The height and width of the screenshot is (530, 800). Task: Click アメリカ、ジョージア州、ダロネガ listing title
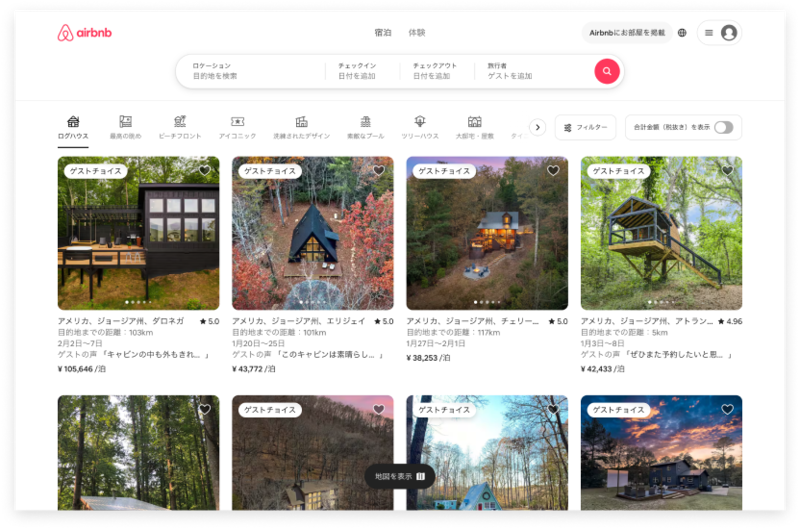tap(121, 321)
